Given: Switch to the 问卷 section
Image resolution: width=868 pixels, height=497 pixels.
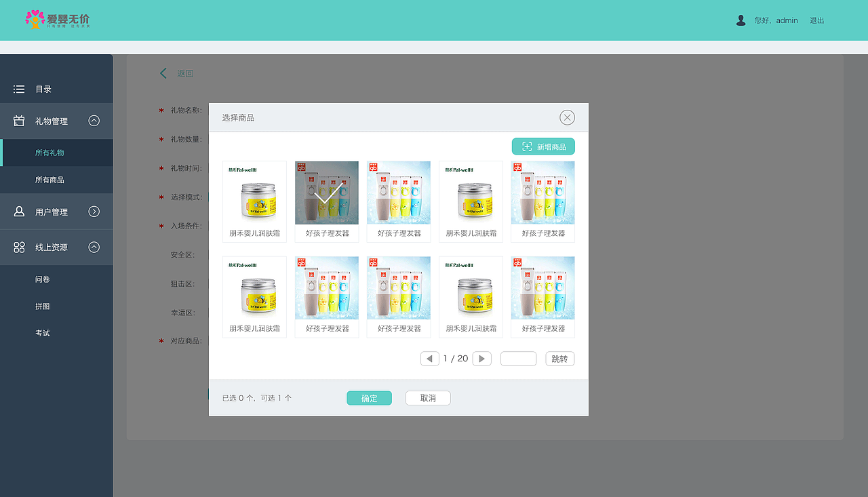Looking at the screenshot, I should click(43, 279).
